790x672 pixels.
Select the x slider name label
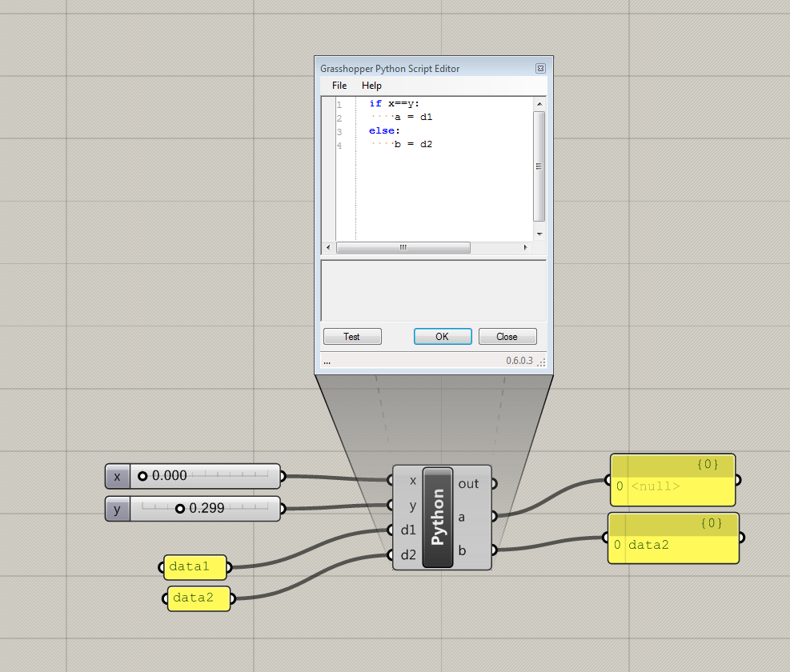118,477
